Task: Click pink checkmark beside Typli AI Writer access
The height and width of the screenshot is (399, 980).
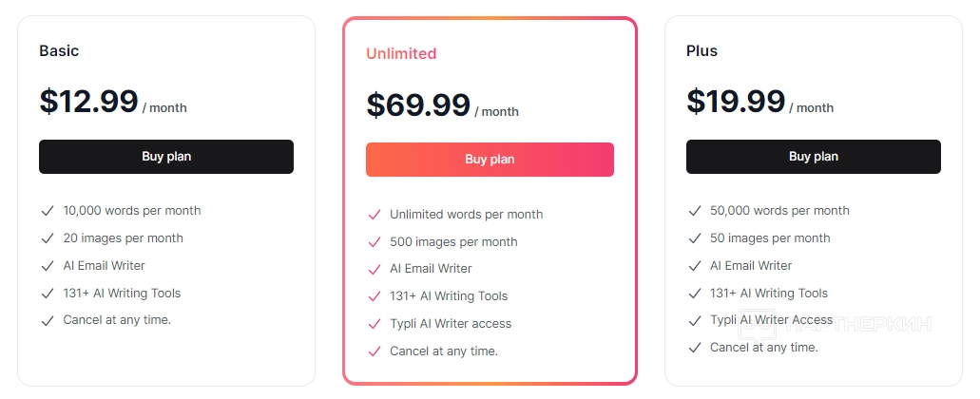Action: (374, 324)
